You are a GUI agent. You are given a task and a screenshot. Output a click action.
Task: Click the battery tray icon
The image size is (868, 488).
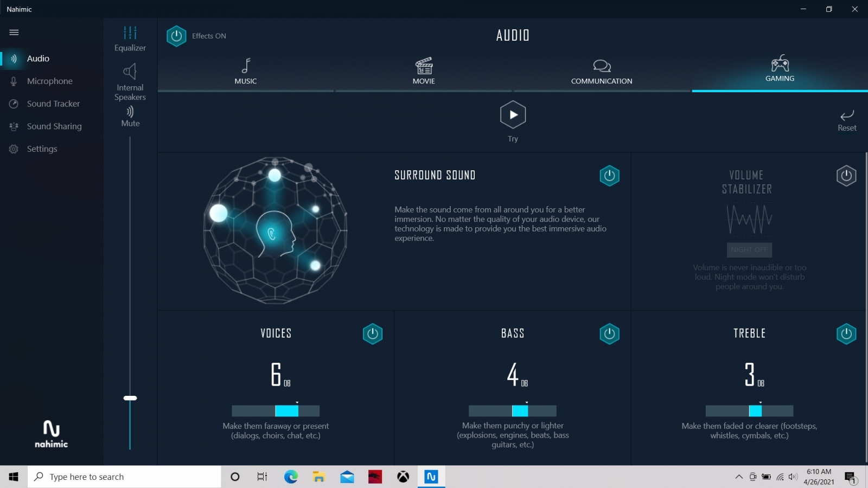(766, 477)
